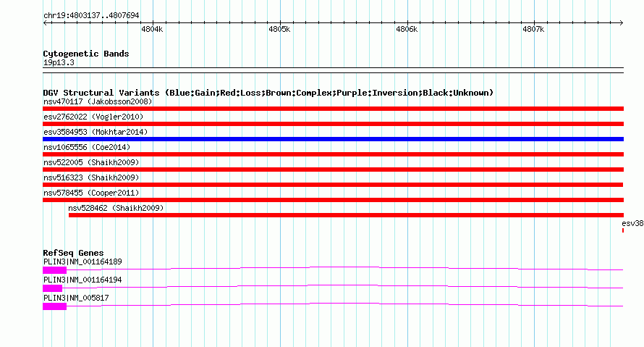Click the 4807k ruler tick label
Viewport: 644px width, 347px height.
(533, 29)
